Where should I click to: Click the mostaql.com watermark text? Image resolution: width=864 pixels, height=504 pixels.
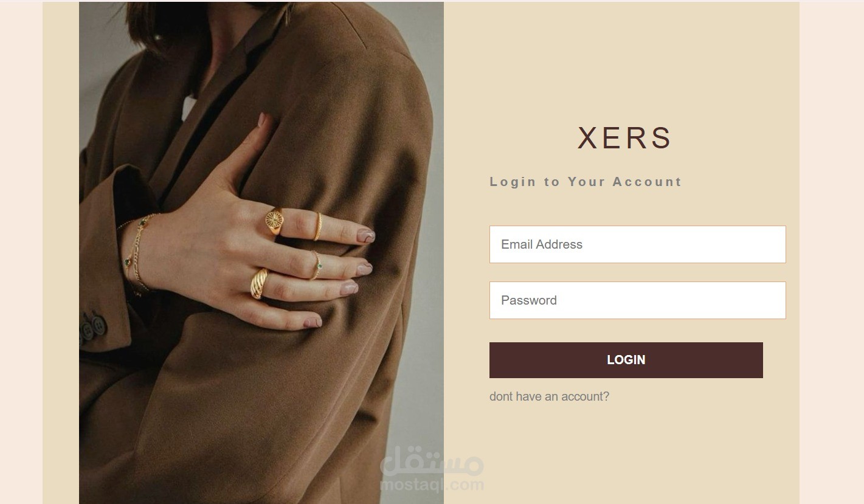tap(432, 485)
